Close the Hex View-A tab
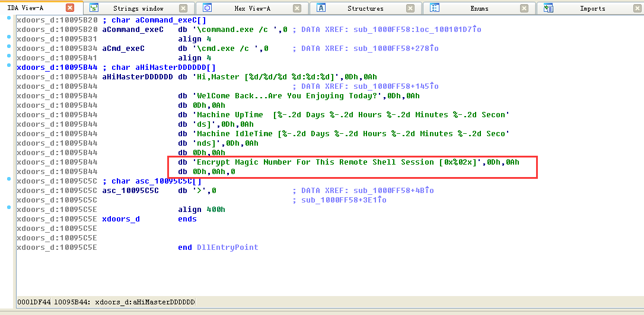Image resolution: width=644 pixels, height=315 pixels. pos(297,8)
